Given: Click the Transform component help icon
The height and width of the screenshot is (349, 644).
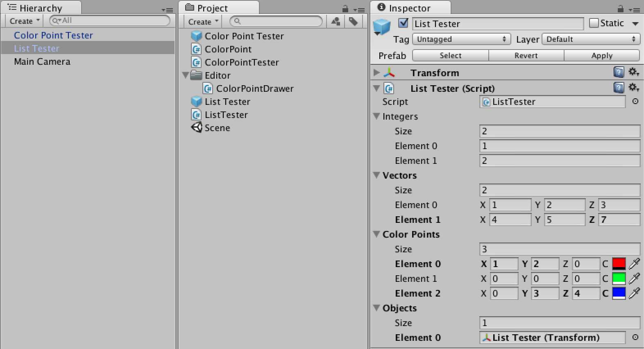Looking at the screenshot, I should (619, 73).
